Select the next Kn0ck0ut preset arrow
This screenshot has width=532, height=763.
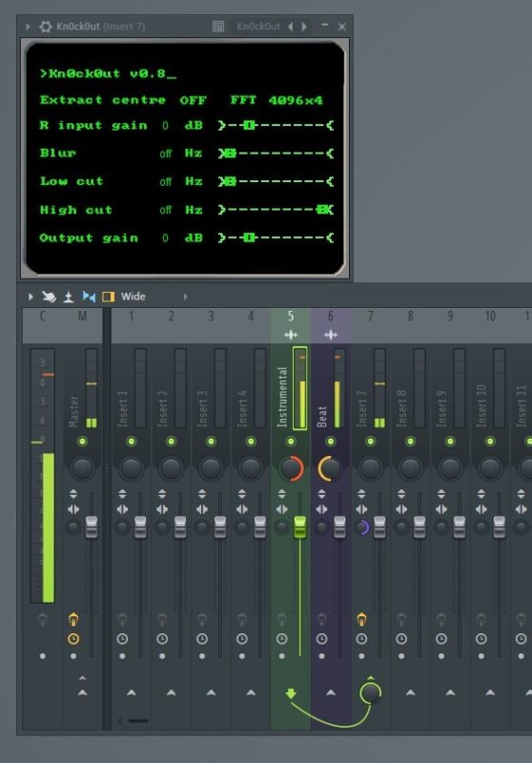pyautogui.click(x=304, y=27)
